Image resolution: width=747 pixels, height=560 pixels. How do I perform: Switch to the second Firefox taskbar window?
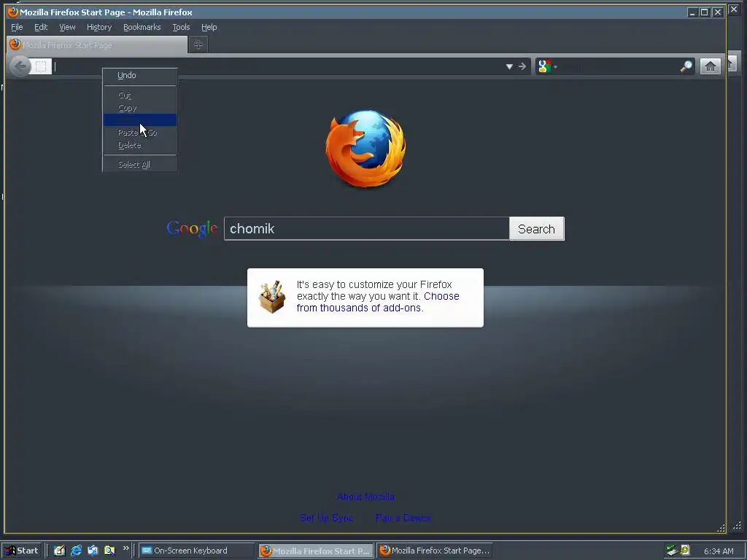tap(435, 551)
